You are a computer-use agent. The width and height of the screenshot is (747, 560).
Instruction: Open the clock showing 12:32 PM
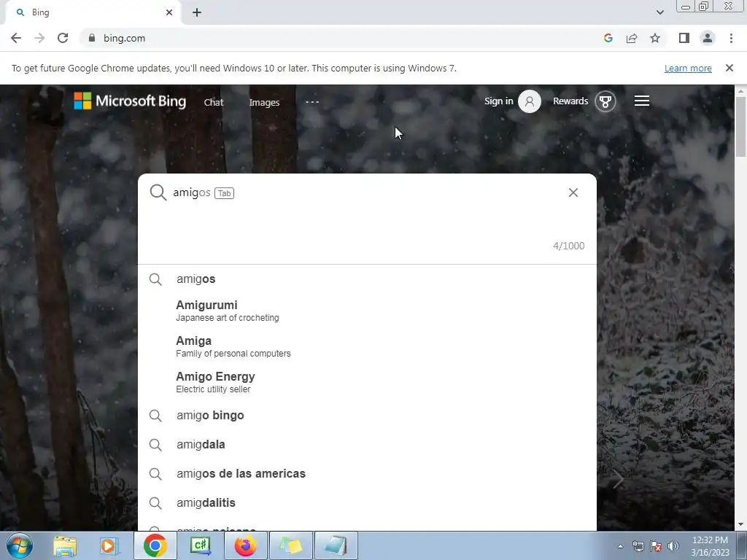tap(710, 546)
